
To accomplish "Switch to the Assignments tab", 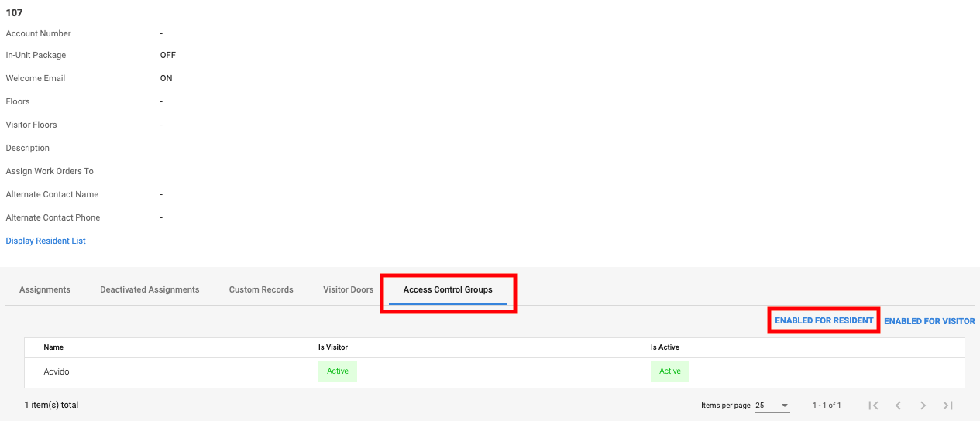I will pyautogui.click(x=45, y=289).
